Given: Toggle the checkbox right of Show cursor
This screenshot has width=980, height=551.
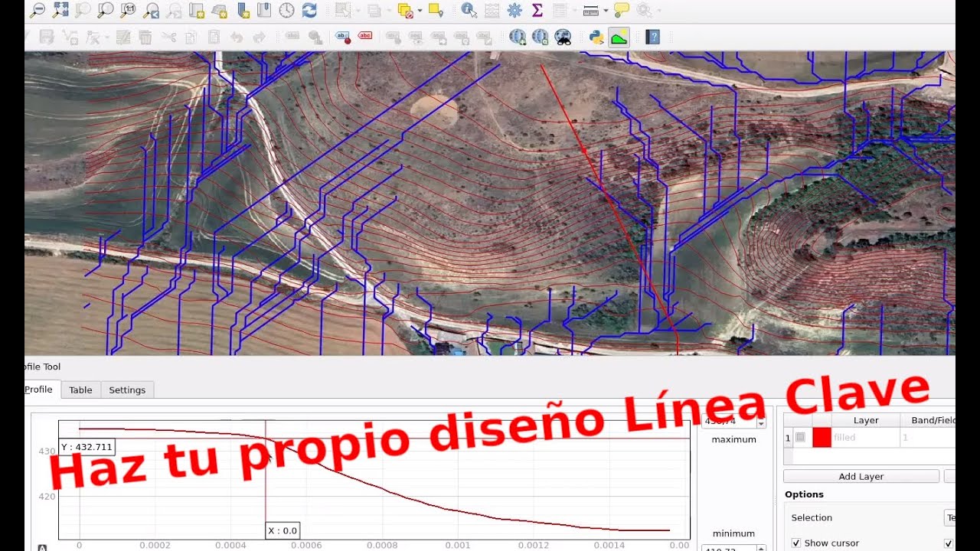Looking at the screenshot, I should [x=949, y=543].
